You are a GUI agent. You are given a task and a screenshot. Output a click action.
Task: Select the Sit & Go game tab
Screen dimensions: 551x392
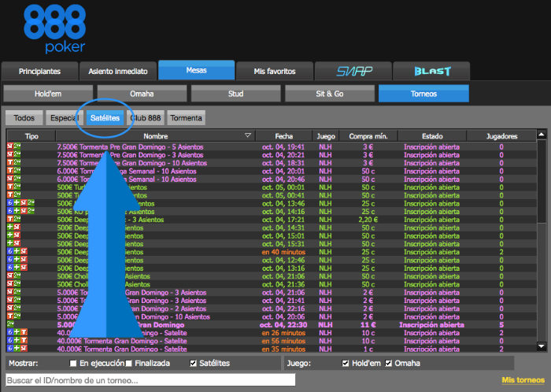pyautogui.click(x=330, y=94)
